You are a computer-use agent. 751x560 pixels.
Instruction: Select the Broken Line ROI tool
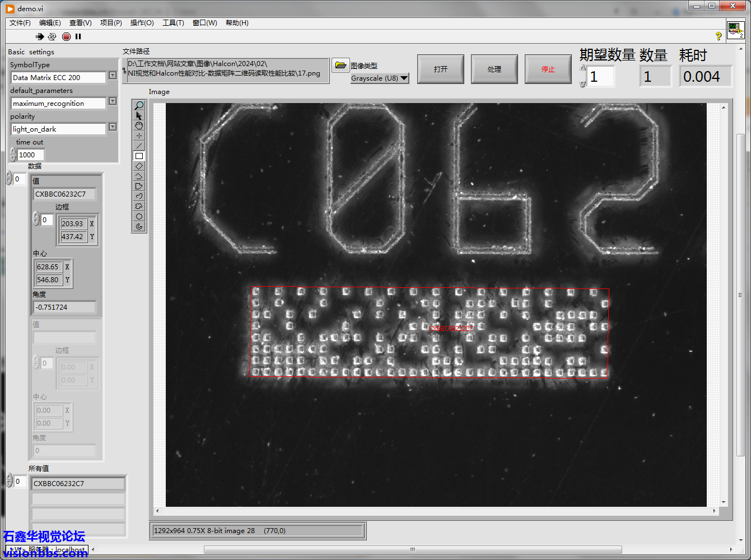pos(139,176)
